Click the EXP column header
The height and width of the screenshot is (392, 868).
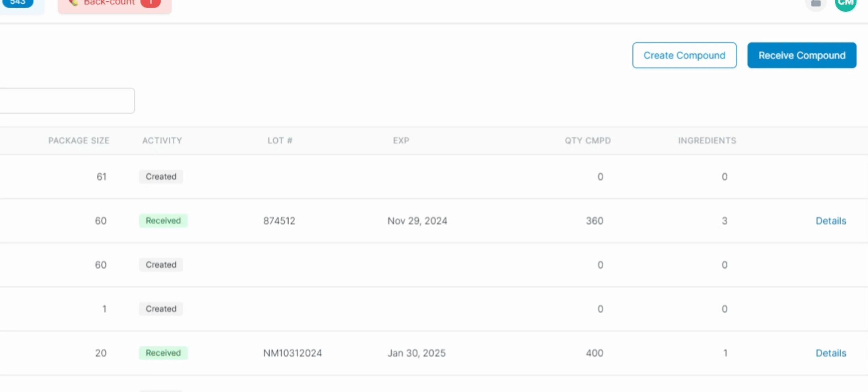(x=401, y=140)
